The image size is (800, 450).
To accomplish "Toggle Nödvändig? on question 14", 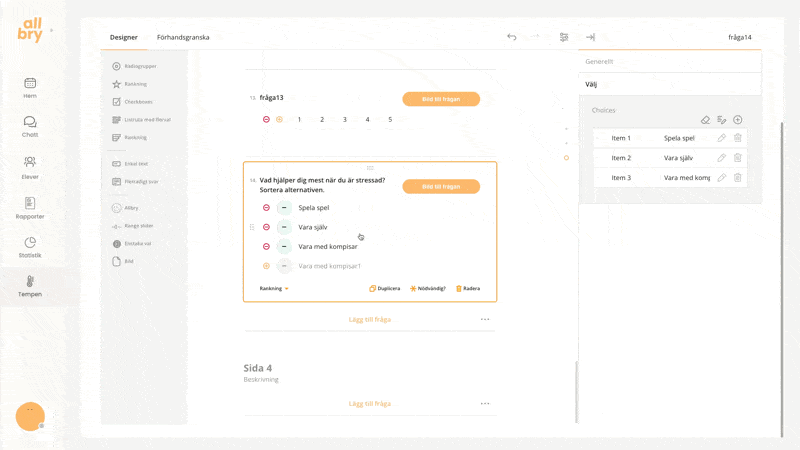I will (x=428, y=288).
